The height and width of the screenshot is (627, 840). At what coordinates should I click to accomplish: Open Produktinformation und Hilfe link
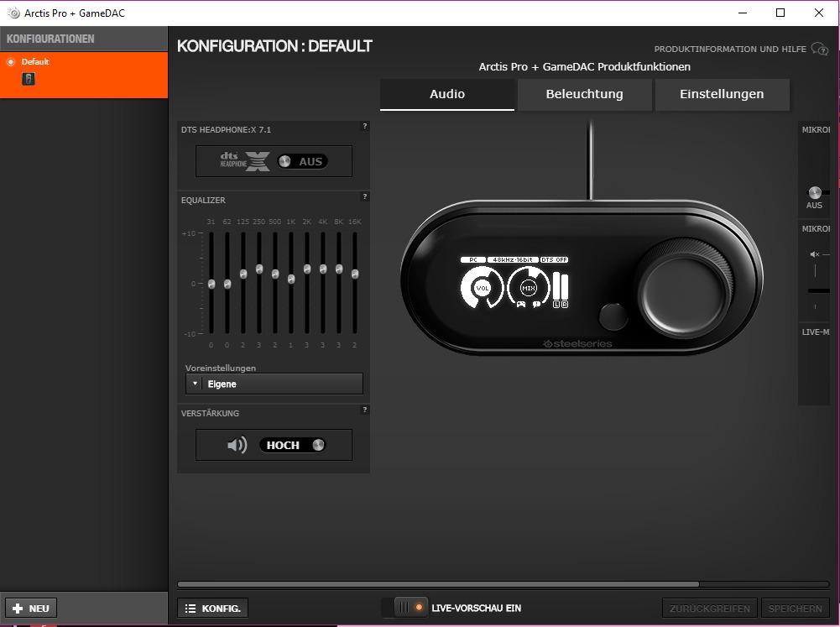(x=729, y=50)
